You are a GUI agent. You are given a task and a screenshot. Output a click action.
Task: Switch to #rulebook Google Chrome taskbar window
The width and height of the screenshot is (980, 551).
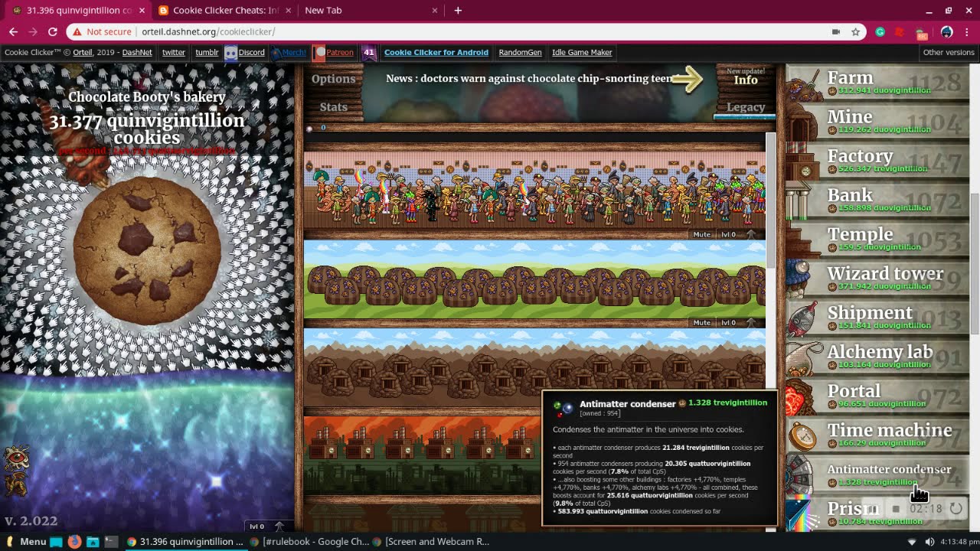(310, 541)
